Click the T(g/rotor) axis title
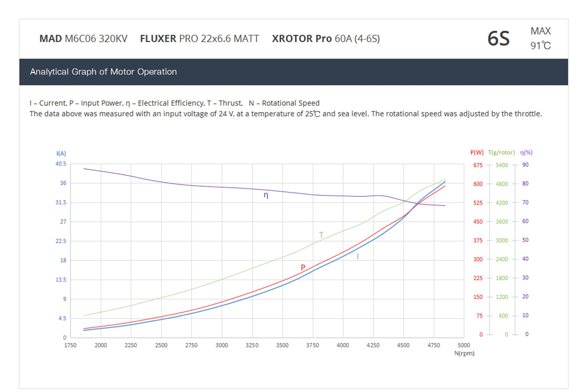 [x=501, y=152]
